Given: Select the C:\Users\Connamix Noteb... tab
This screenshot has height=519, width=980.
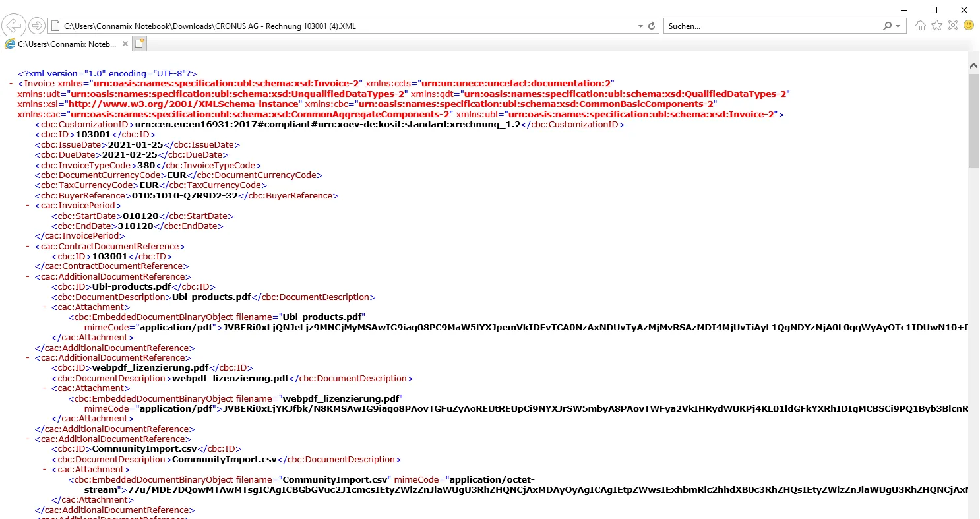Looking at the screenshot, I should [66, 44].
